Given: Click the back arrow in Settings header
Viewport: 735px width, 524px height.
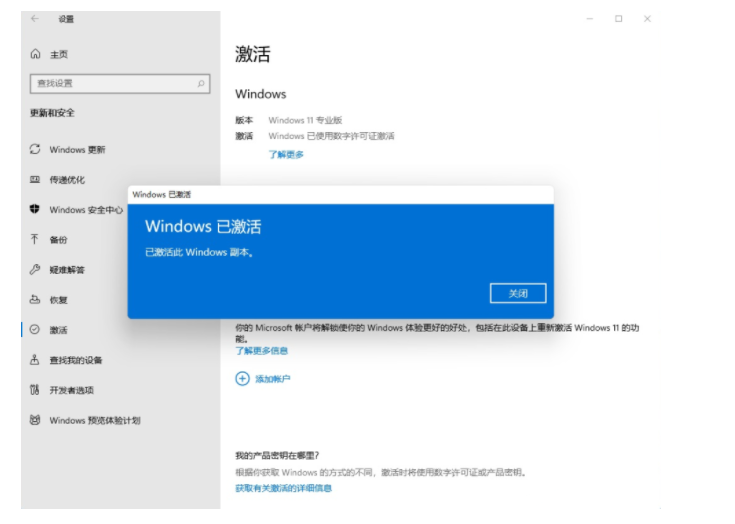Looking at the screenshot, I should (x=35, y=19).
